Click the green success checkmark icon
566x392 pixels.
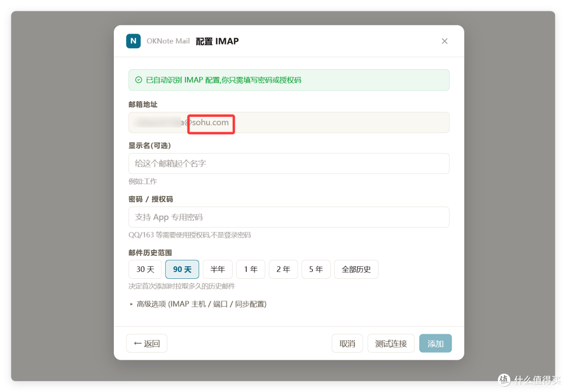point(138,80)
